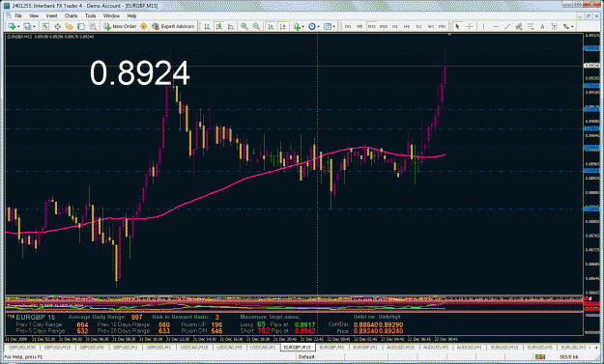Select the Text tool (A icon)
604x364 pixels.
(x=542, y=26)
